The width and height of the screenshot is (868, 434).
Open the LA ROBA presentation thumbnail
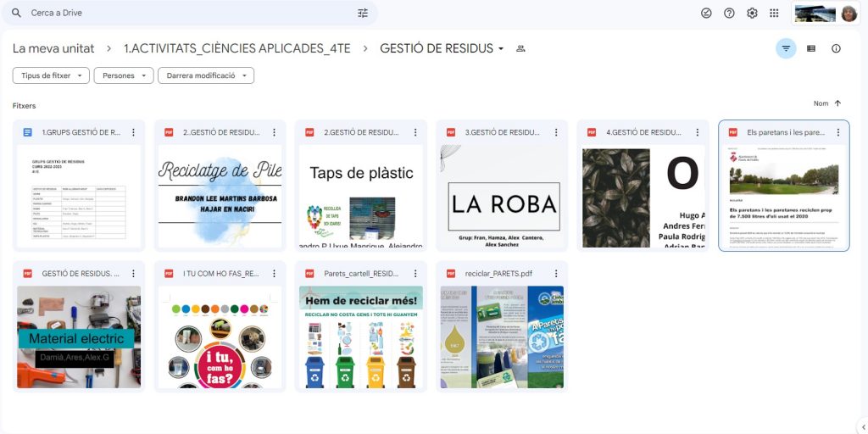click(502, 197)
